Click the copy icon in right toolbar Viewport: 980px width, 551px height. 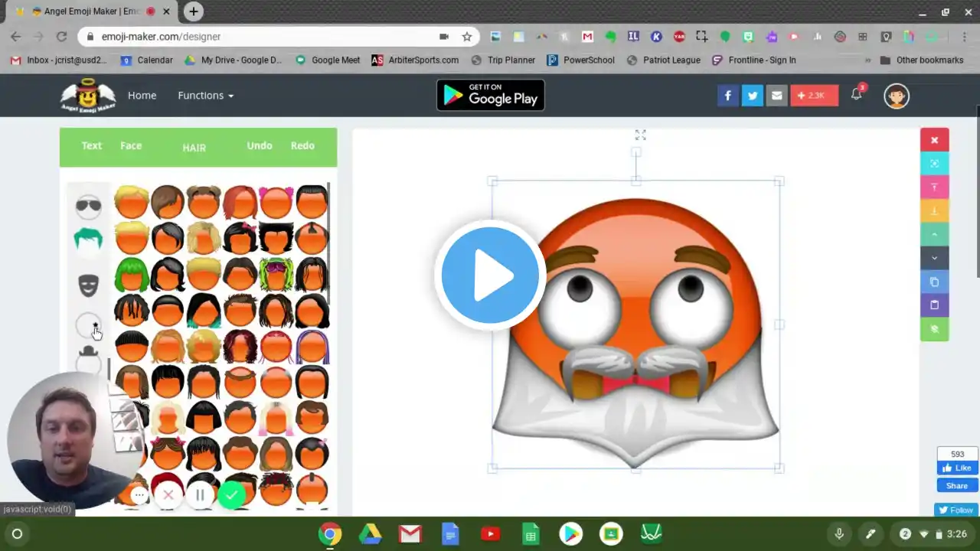[934, 282]
